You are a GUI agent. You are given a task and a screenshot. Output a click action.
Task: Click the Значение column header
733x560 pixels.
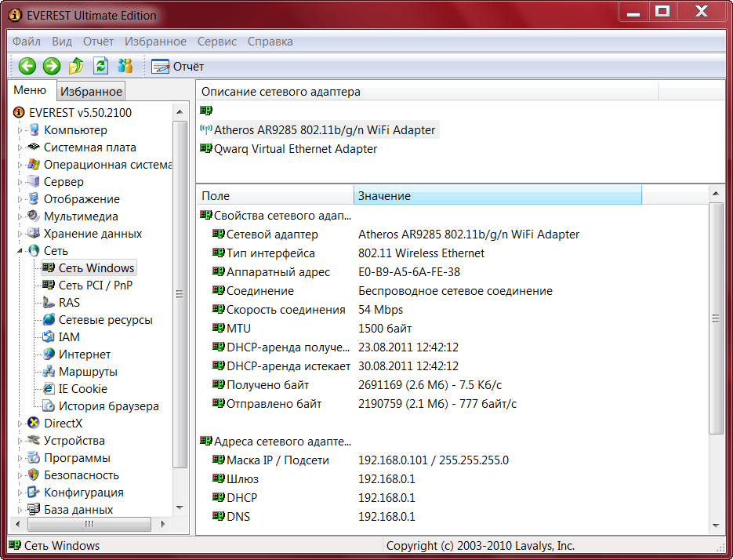498,196
